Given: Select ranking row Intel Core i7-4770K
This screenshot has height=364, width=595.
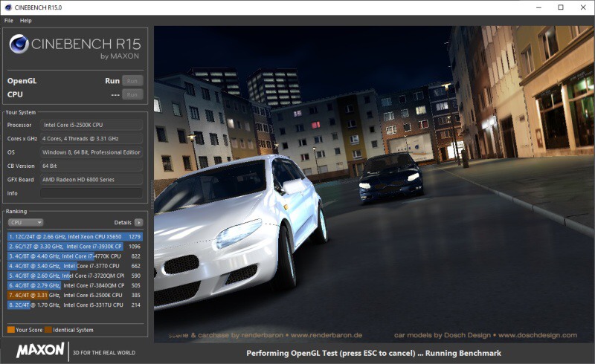Looking at the screenshot, I should coord(75,256).
